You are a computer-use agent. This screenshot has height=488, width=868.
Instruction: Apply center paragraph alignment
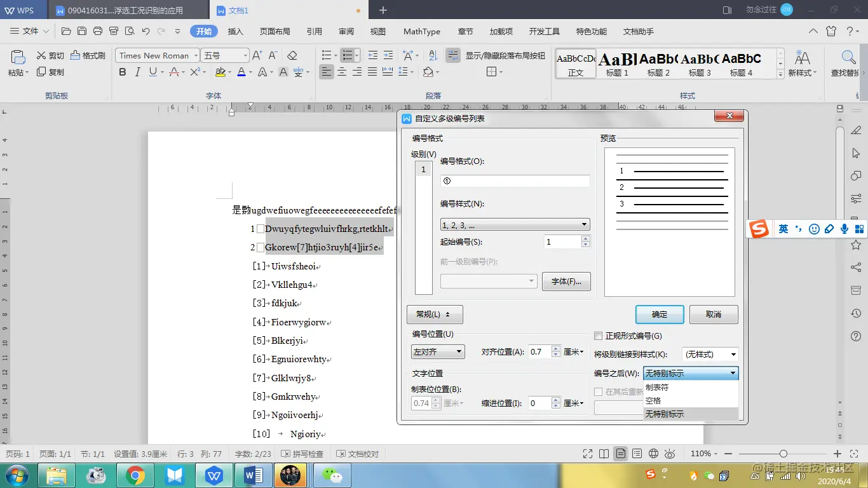tap(341, 72)
